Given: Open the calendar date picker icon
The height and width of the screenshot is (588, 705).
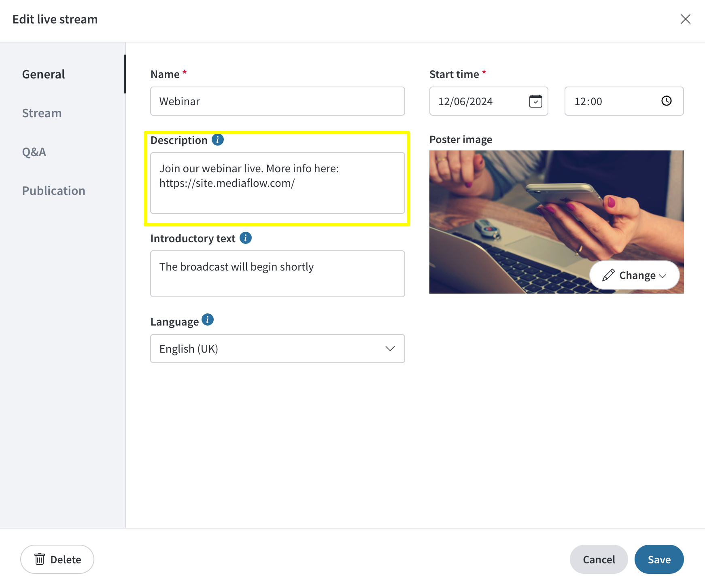Looking at the screenshot, I should point(535,101).
